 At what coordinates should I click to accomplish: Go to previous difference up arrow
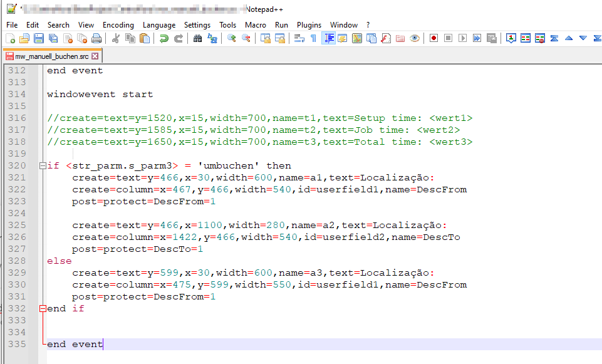[x=569, y=38]
